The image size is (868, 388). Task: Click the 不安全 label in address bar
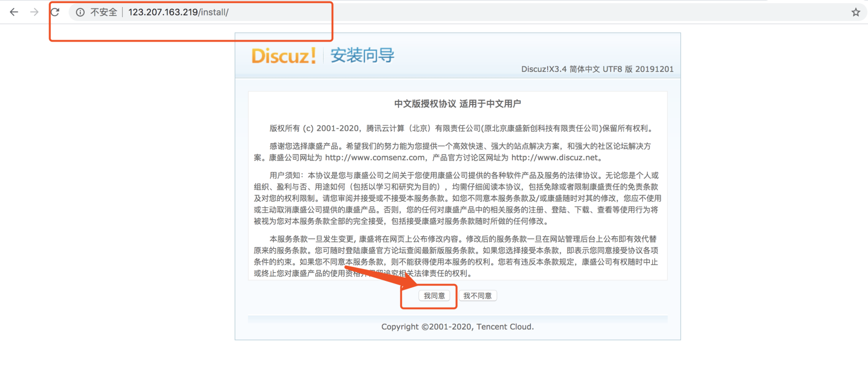click(x=103, y=12)
